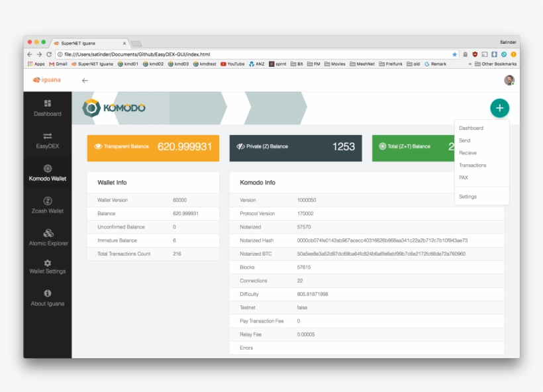Open the YouTube bookmark
The height and width of the screenshot is (392, 543).
point(232,64)
